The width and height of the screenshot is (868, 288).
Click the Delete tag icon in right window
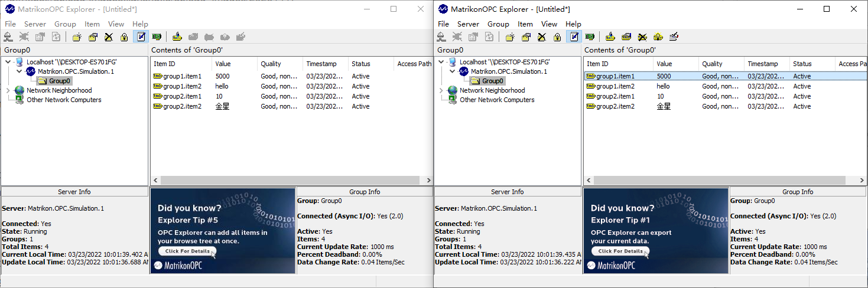click(x=642, y=37)
